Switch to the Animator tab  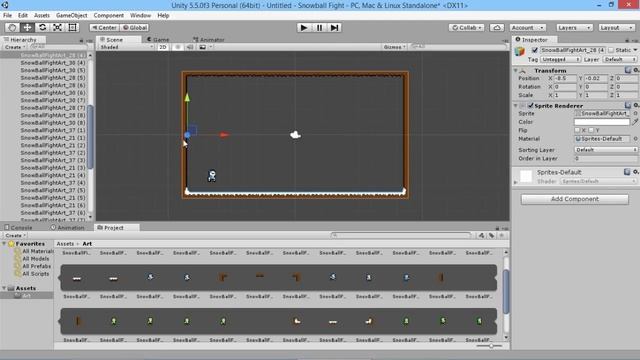(x=209, y=40)
